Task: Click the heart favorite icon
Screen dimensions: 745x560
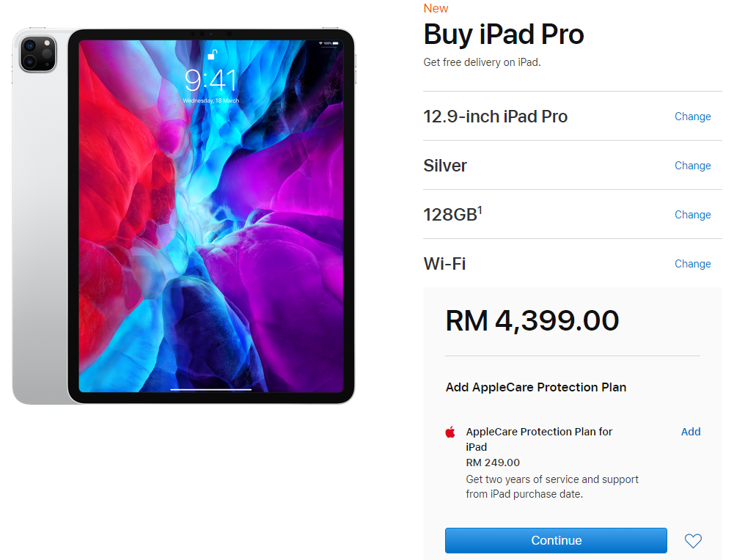Action: 693,540
